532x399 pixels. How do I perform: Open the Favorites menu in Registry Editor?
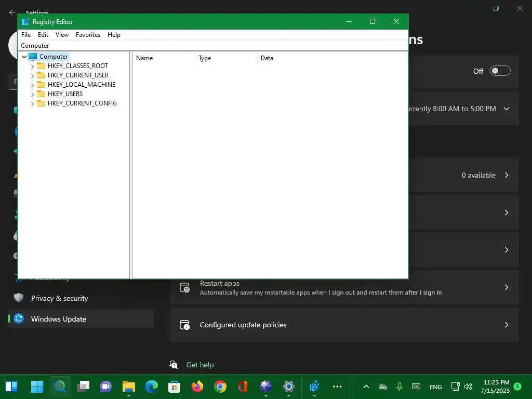tap(88, 35)
